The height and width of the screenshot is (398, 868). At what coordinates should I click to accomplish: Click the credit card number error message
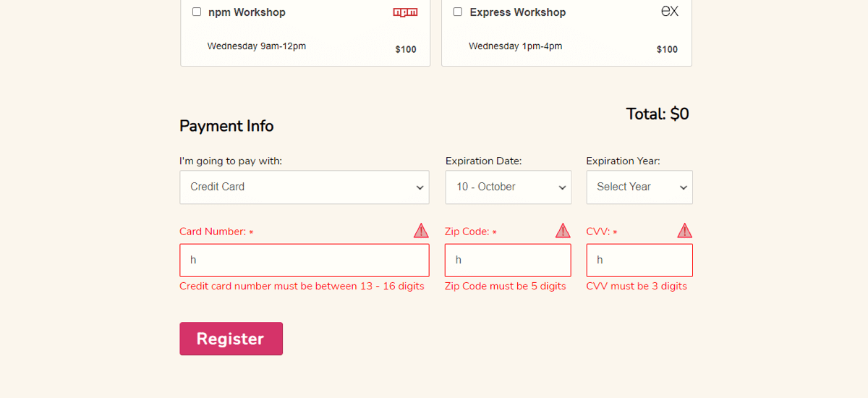(x=302, y=286)
